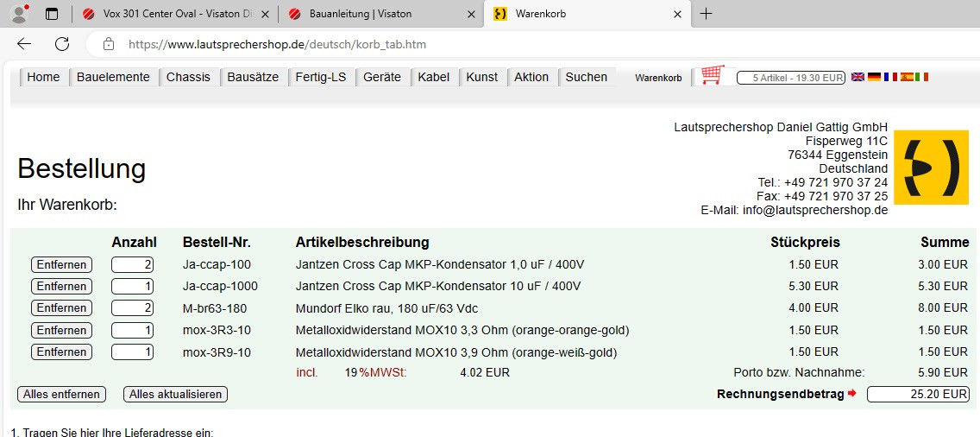Viewport: 980px width, 437px height.
Task: Remove the Mundorf Elko rau item
Action: [61, 308]
